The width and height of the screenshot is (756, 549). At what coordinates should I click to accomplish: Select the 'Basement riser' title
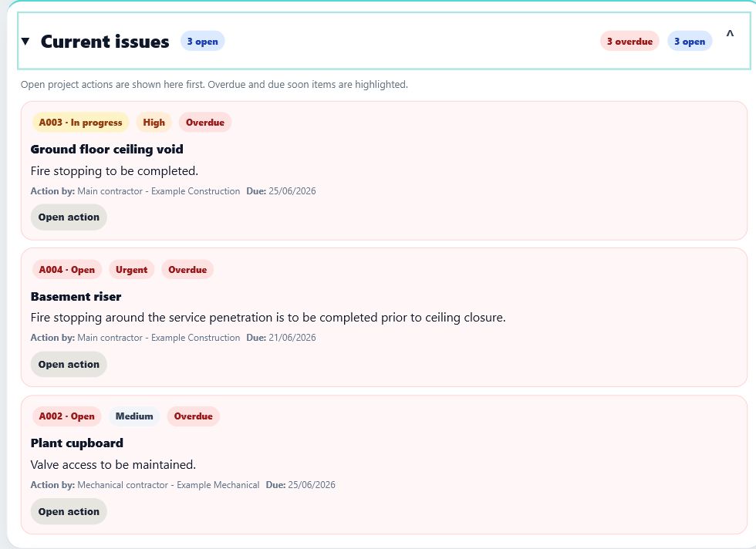pos(76,296)
